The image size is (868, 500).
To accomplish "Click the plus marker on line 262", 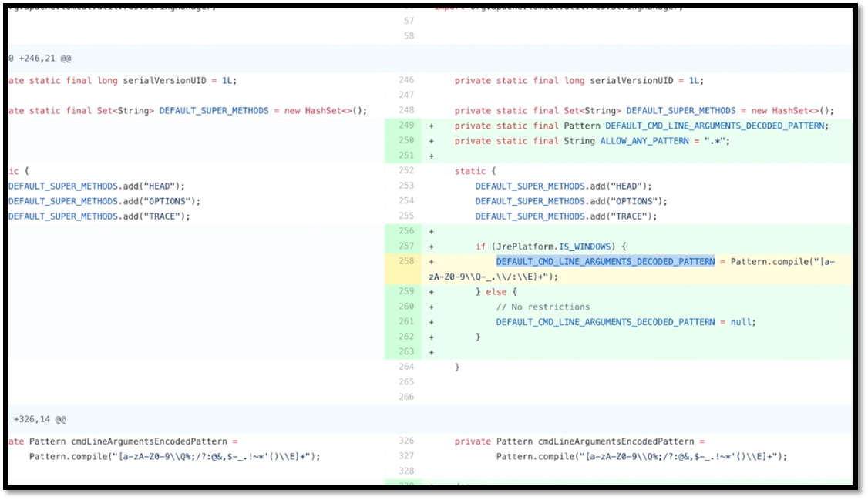I will pos(432,337).
